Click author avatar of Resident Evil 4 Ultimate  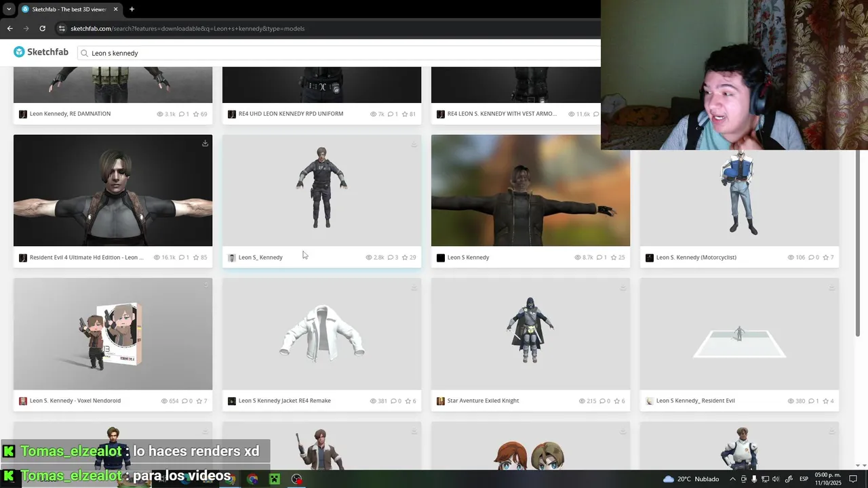tap(23, 258)
